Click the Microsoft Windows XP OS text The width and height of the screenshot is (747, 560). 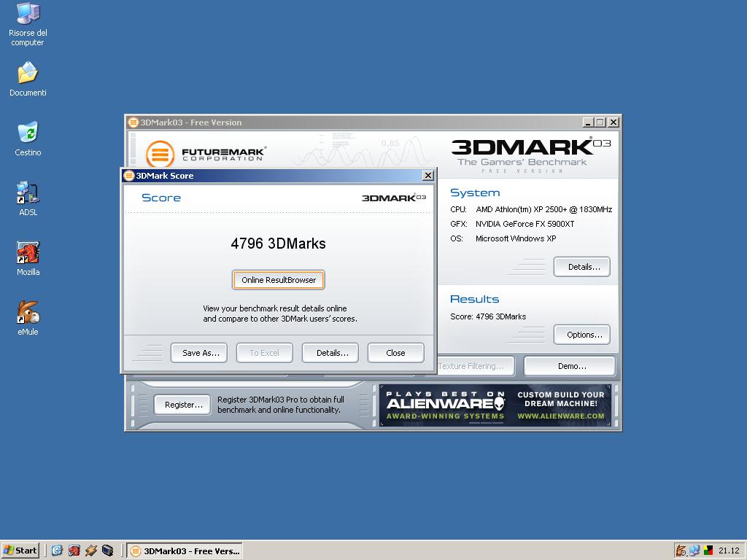point(516,238)
